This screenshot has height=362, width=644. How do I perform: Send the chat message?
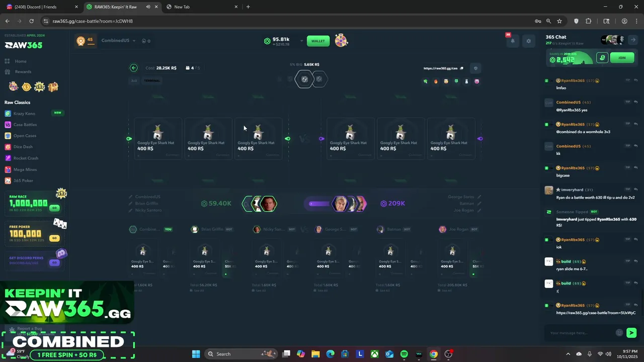631,333
